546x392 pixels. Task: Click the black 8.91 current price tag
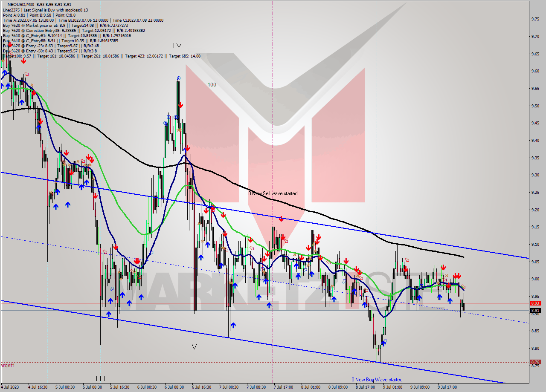coord(535,310)
